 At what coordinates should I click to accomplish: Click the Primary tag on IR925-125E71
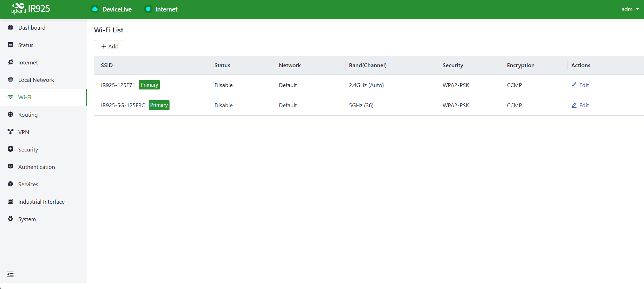point(149,85)
